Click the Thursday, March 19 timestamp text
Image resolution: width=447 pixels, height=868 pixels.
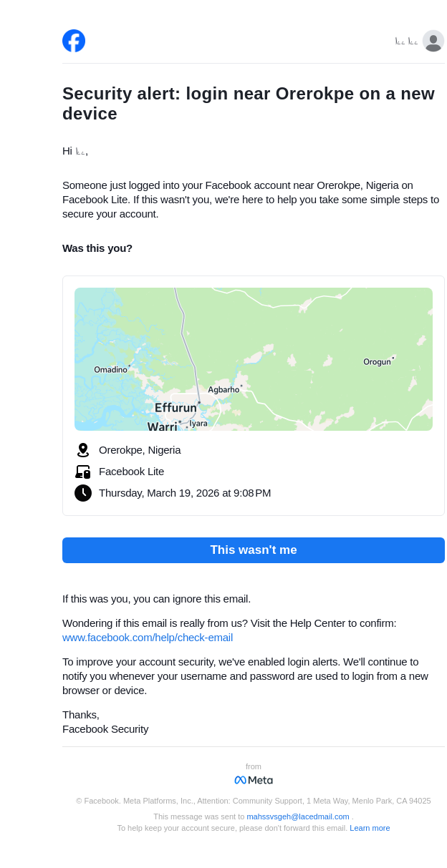(x=185, y=493)
